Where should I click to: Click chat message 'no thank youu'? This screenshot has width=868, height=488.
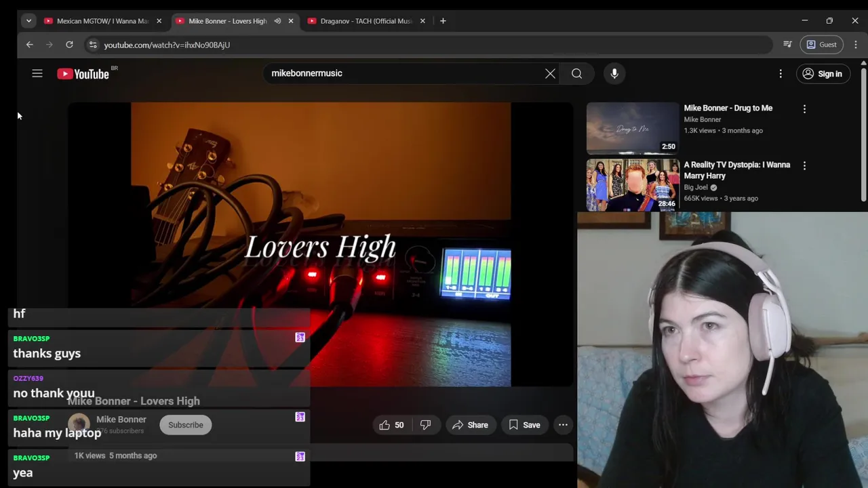tap(54, 393)
